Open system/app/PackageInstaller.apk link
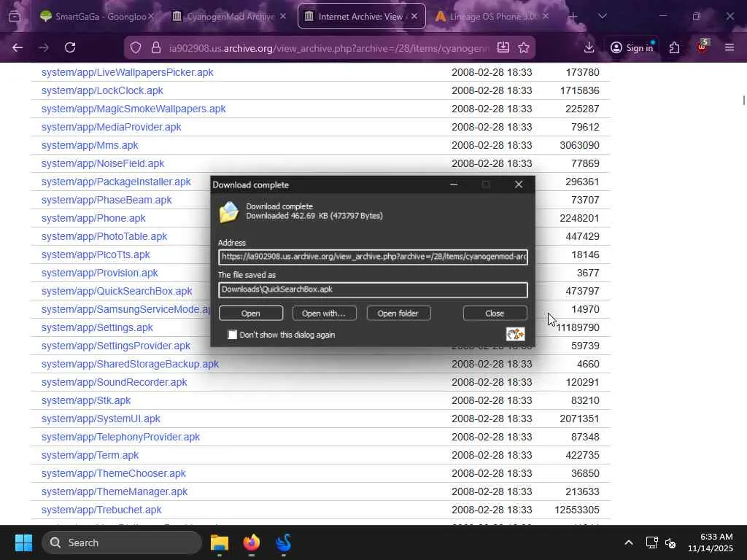The height and width of the screenshot is (560, 747). (116, 182)
